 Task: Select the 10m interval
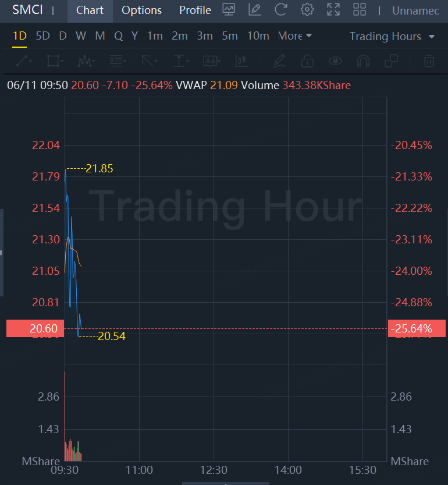coord(258,36)
